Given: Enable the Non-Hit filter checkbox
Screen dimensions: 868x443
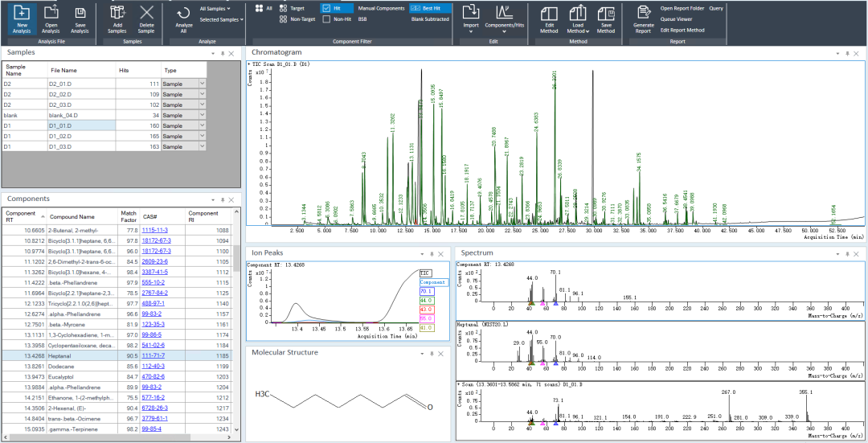Looking at the screenshot, I should coord(326,18).
